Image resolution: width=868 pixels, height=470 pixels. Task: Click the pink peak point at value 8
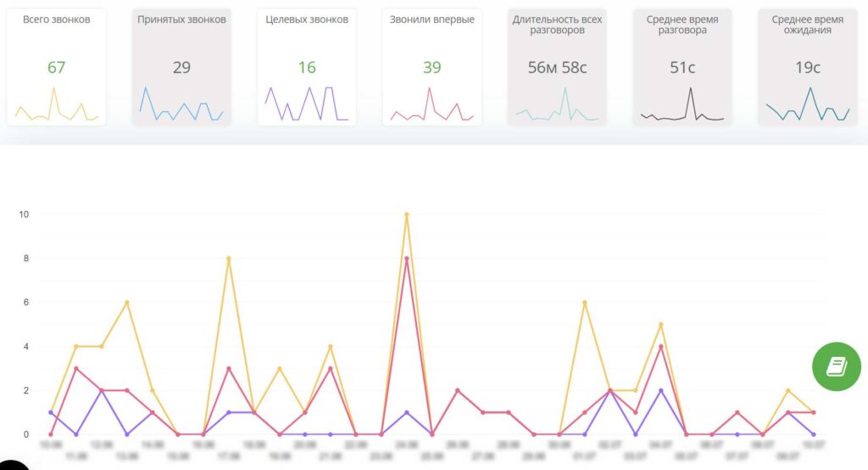coord(407,259)
